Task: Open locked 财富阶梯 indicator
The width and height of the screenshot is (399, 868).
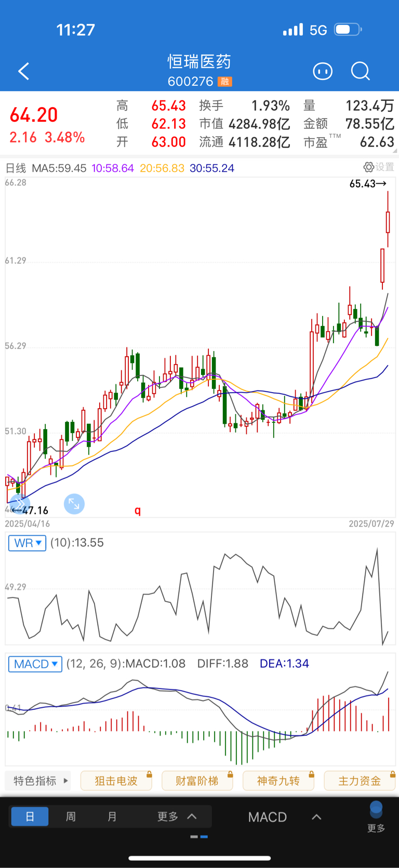Action: [x=197, y=781]
